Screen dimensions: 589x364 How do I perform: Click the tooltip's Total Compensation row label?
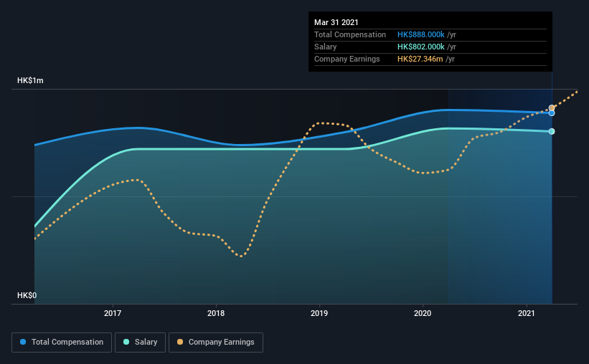(x=349, y=34)
